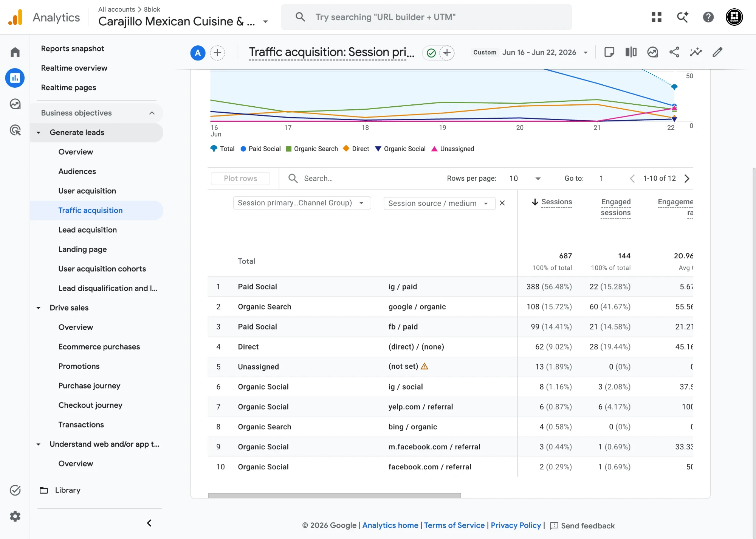
Task: Open the 8blok account avatar
Action: click(734, 17)
